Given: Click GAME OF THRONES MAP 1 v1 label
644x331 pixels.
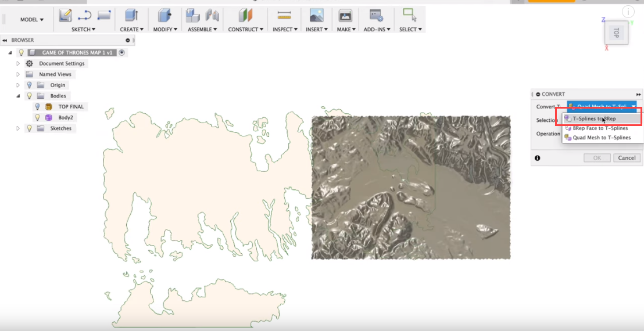Looking at the screenshot, I should pos(77,52).
